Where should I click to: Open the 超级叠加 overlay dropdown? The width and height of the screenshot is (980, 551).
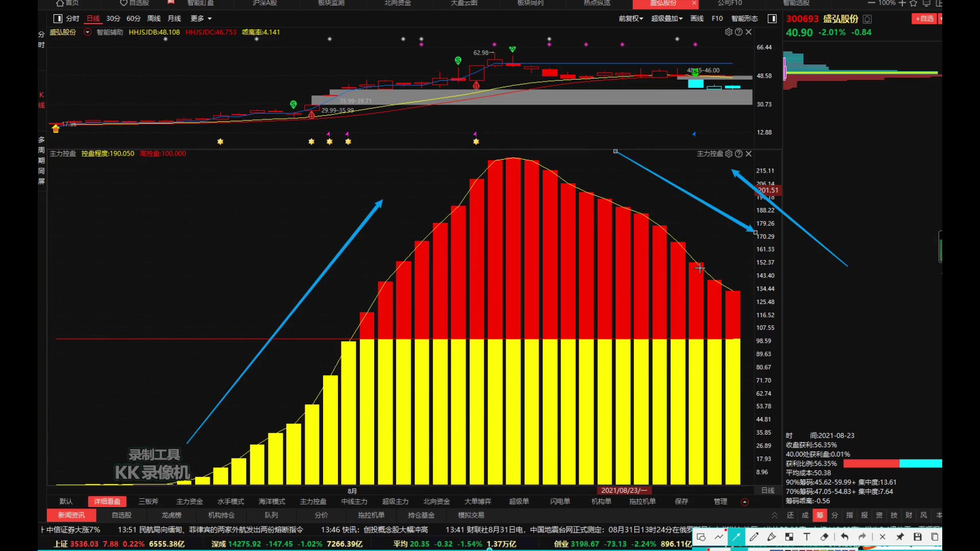coord(667,18)
